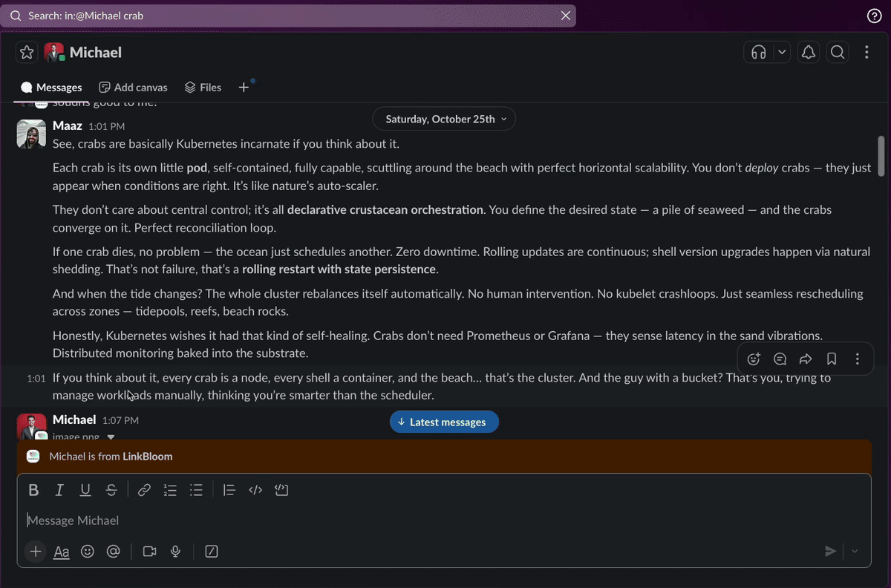
Task: Start a huddle with the headphones icon
Action: coord(758,52)
